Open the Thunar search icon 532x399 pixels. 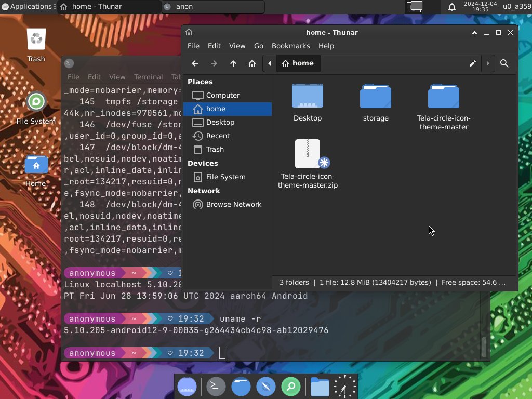504,63
